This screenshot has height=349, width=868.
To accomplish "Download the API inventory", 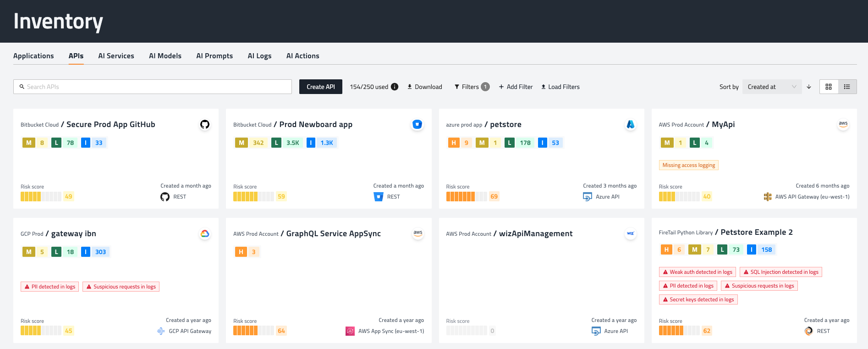I will [x=425, y=87].
